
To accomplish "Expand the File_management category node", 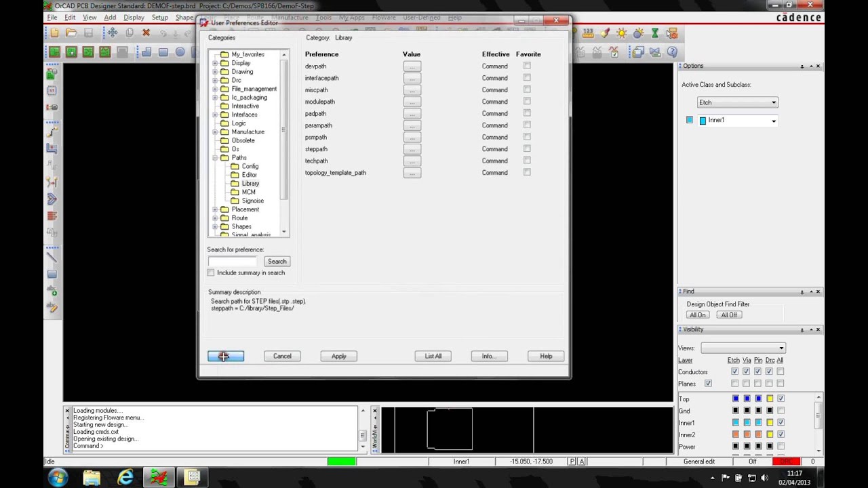I will point(215,89).
